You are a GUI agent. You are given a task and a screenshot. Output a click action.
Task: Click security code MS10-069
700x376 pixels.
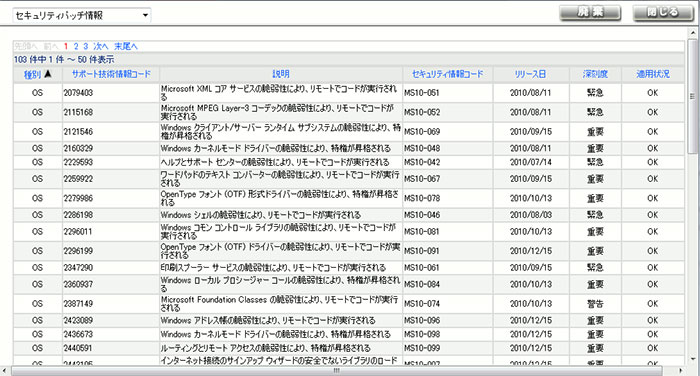(422, 132)
